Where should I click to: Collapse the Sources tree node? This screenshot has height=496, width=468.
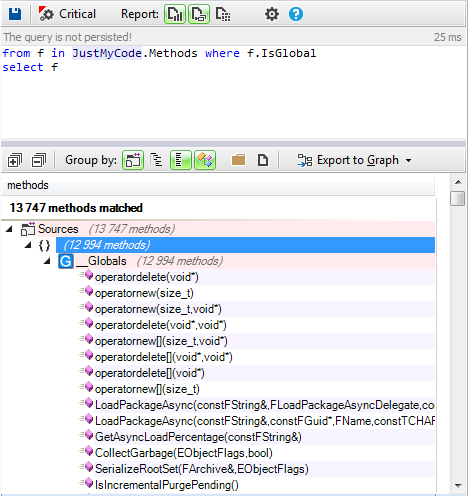9,229
